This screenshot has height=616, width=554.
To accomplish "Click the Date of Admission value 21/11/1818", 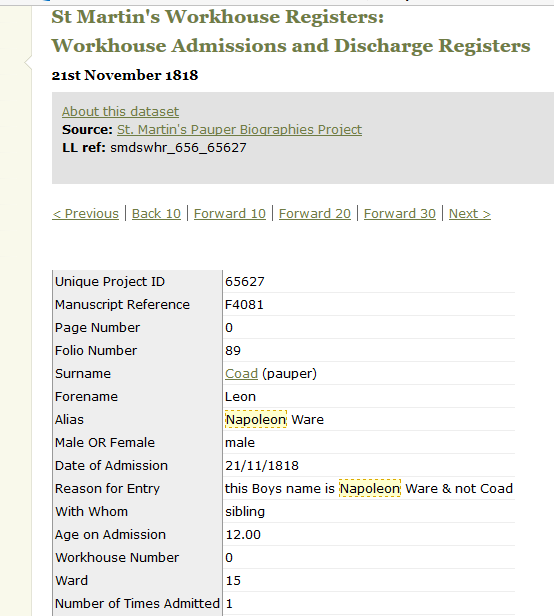I will [262, 466].
